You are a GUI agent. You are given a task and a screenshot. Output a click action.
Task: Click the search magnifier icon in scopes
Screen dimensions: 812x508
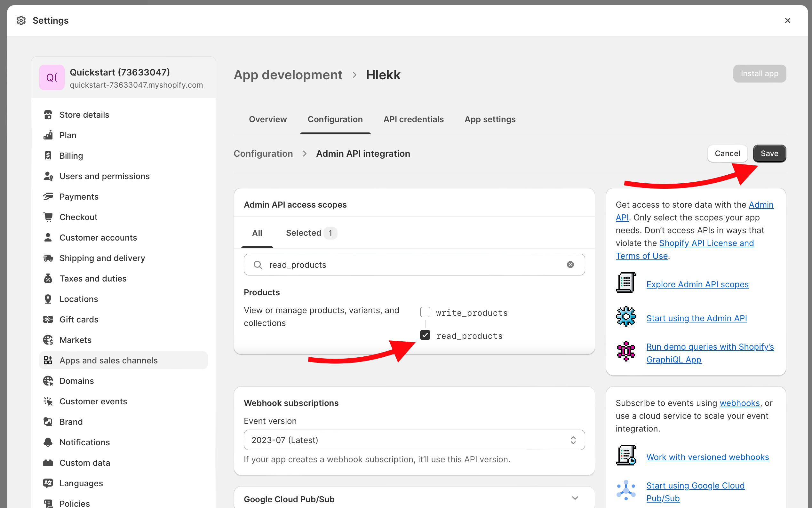(258, 265)
